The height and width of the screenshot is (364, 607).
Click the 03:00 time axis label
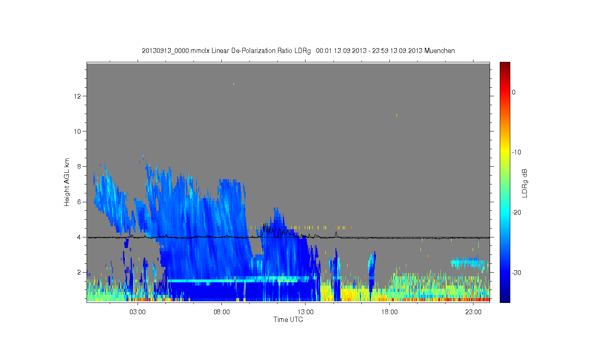tap(138, 312)
